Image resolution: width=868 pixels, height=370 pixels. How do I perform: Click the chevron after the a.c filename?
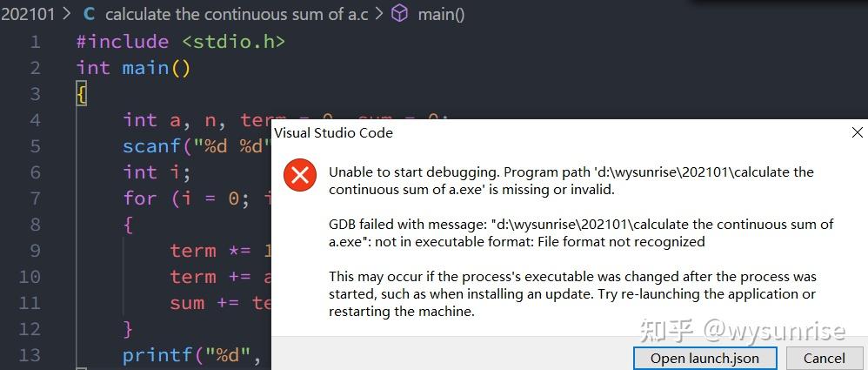pyautogui.click(x=379, y=15)
